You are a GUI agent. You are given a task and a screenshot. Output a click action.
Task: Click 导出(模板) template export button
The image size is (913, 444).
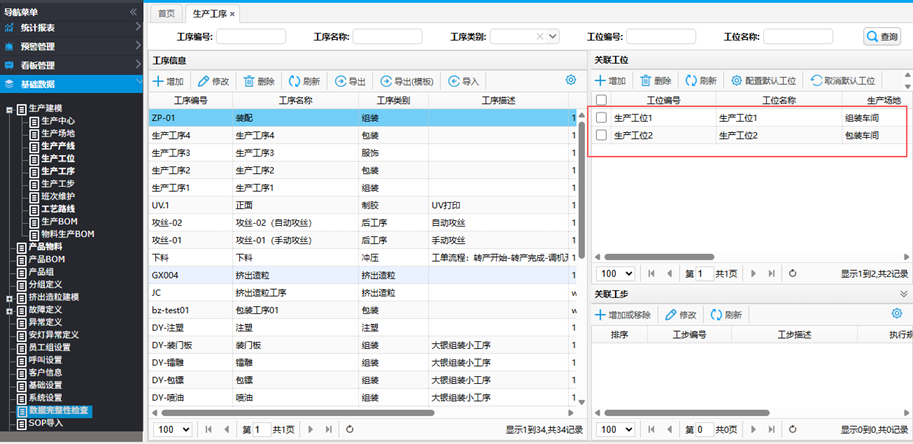tap(406, 81)
